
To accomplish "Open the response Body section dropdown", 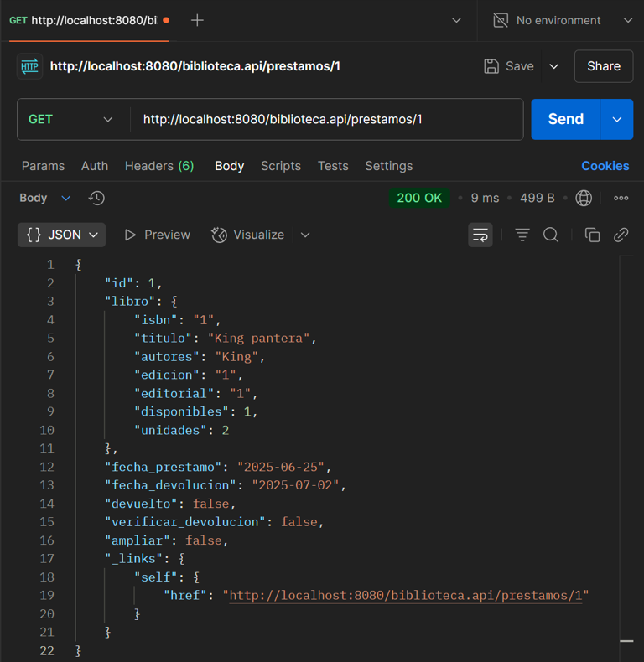I will pos(44,198).
